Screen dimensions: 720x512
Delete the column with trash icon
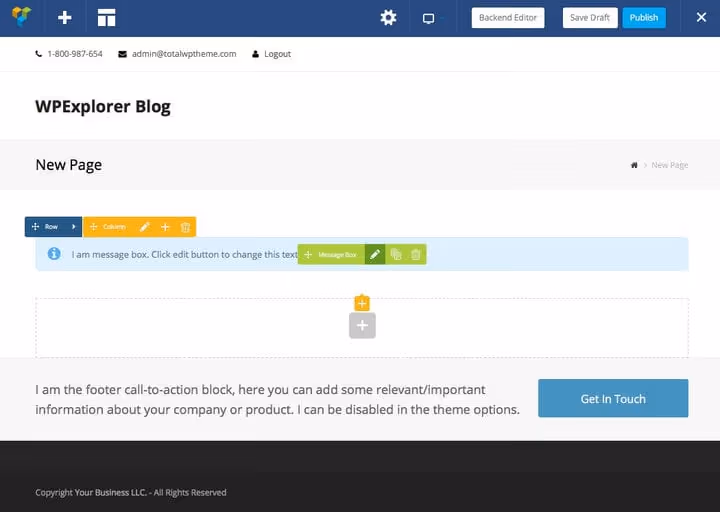point(186,227)
